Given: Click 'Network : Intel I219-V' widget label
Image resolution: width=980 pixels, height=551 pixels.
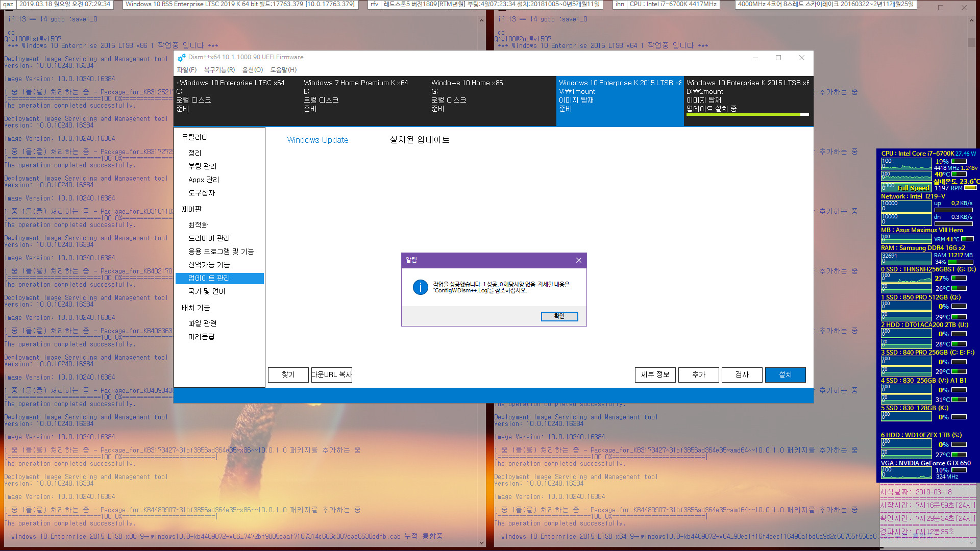Looking at the screenshot, I should [913, 196].
